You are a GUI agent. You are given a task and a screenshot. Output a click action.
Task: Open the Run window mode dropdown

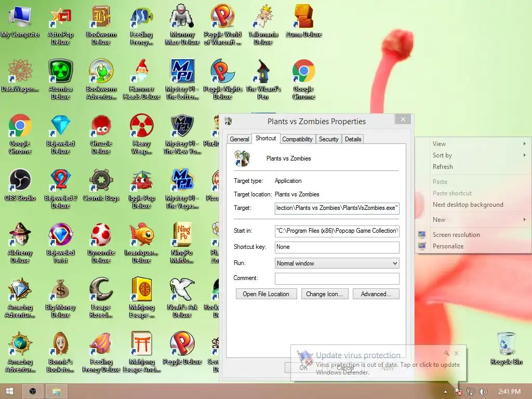click(337, 263)
